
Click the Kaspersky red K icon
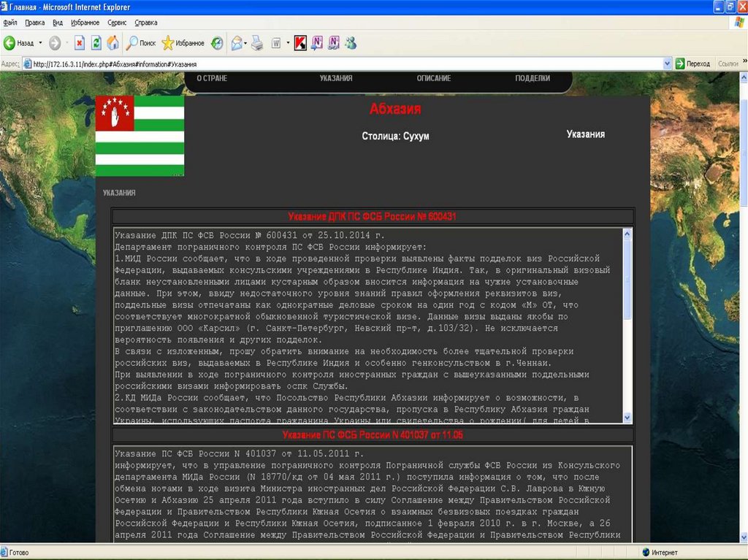(299, 43)
